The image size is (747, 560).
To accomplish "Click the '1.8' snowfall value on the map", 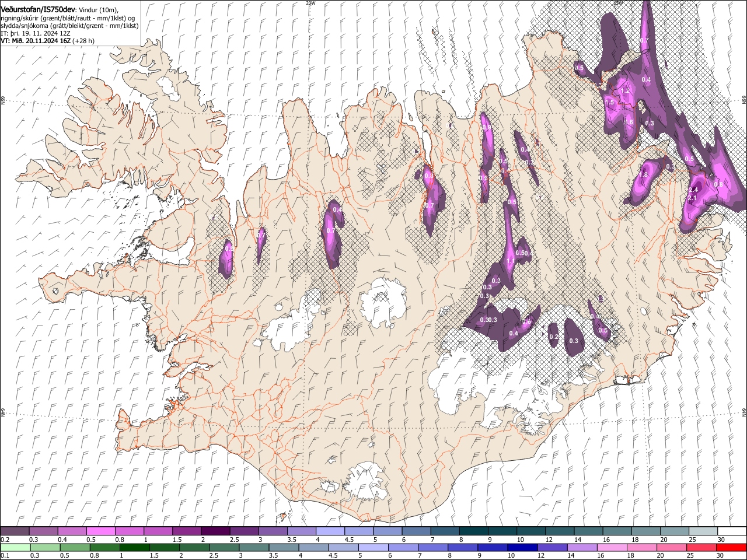I will pos(644,175).
